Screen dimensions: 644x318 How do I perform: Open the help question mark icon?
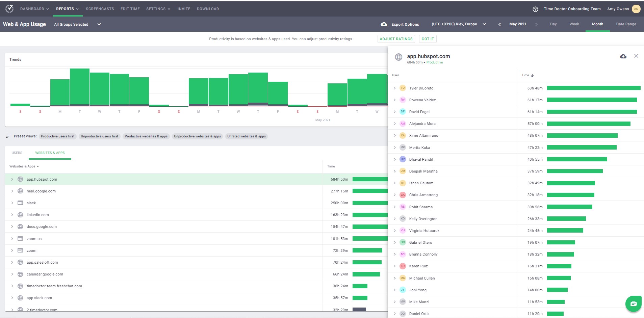tap(535, 9)
